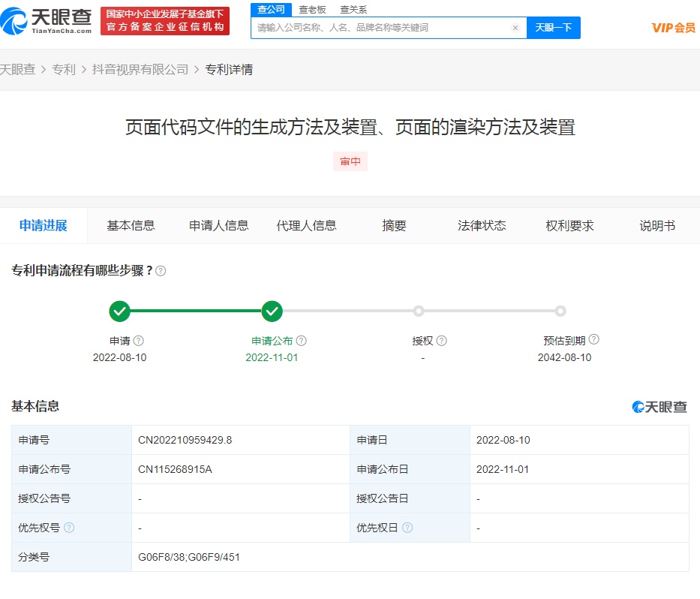Click the 天眼一下 search button
Viewport: 700px width, 599px height.
point(554,28)
